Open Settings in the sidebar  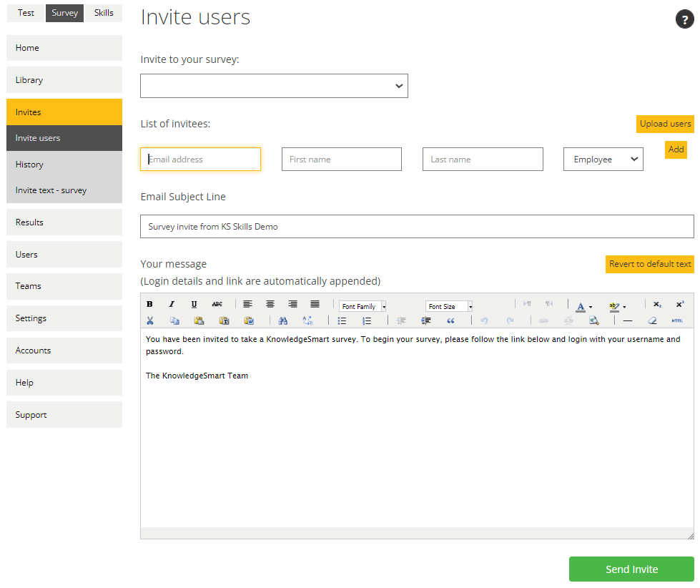[x=64, y=318]
